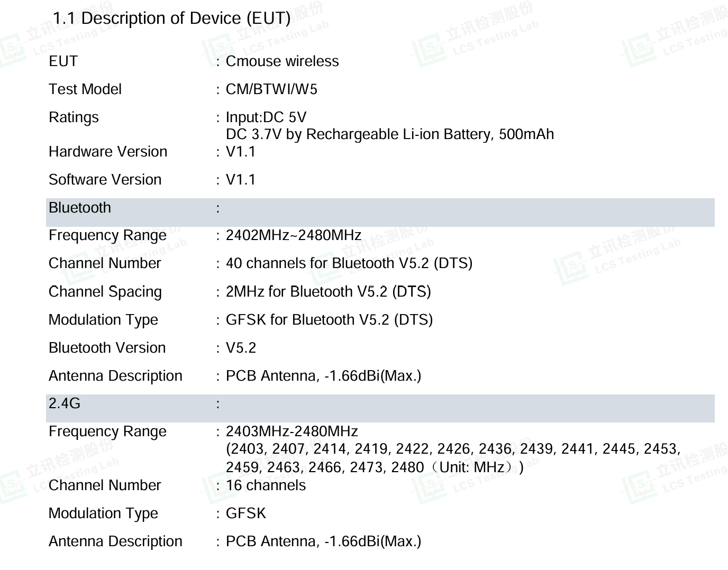The height and width of the screenshot is (570, 728).
Task: Click the 16 channels value
Action: click(266, 485)
